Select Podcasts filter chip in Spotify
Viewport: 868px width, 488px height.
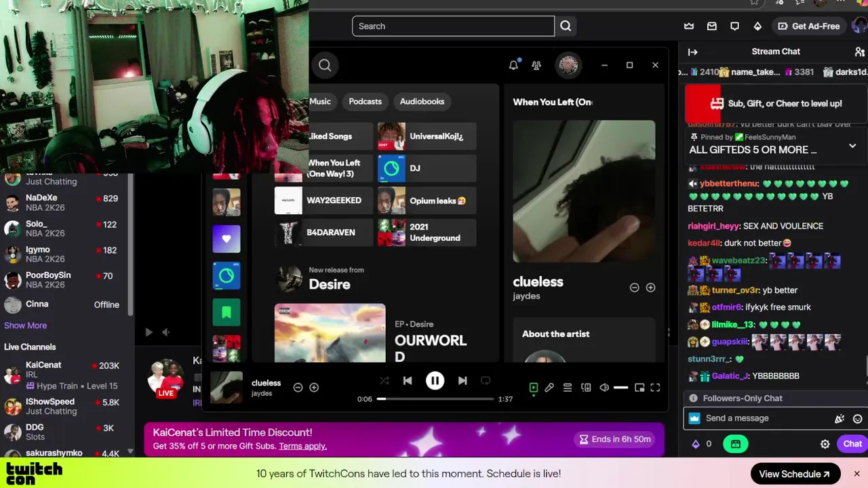click(x=365, y=102)
